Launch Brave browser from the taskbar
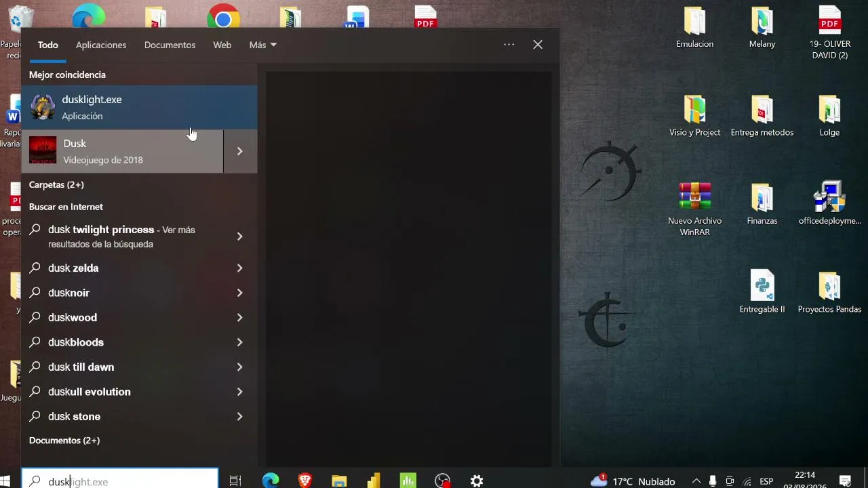The width and height of the screenshot is (868, 488). tap(305, 481)
